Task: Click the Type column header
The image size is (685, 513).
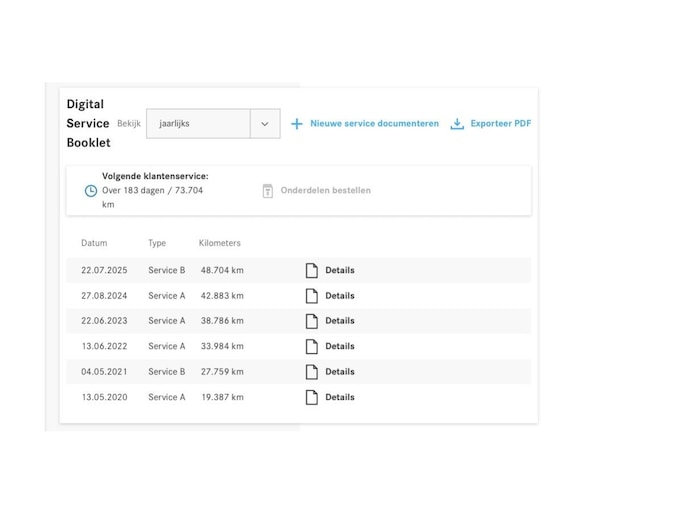Action: pyautogui.click(x=157, y=243)
